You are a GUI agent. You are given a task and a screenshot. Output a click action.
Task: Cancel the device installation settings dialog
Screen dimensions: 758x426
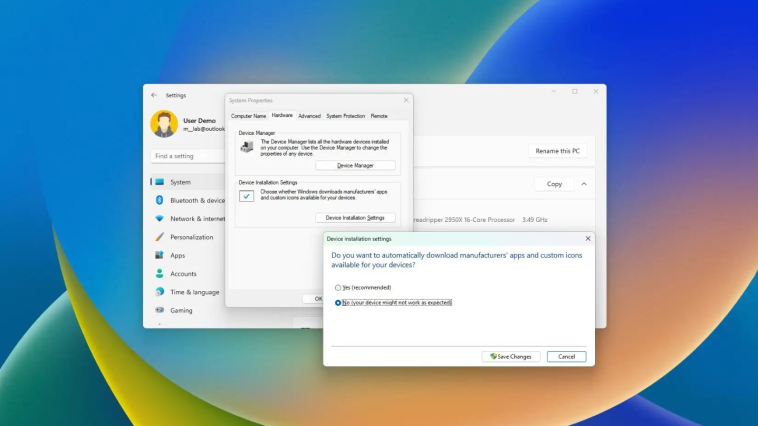point(567,356)
